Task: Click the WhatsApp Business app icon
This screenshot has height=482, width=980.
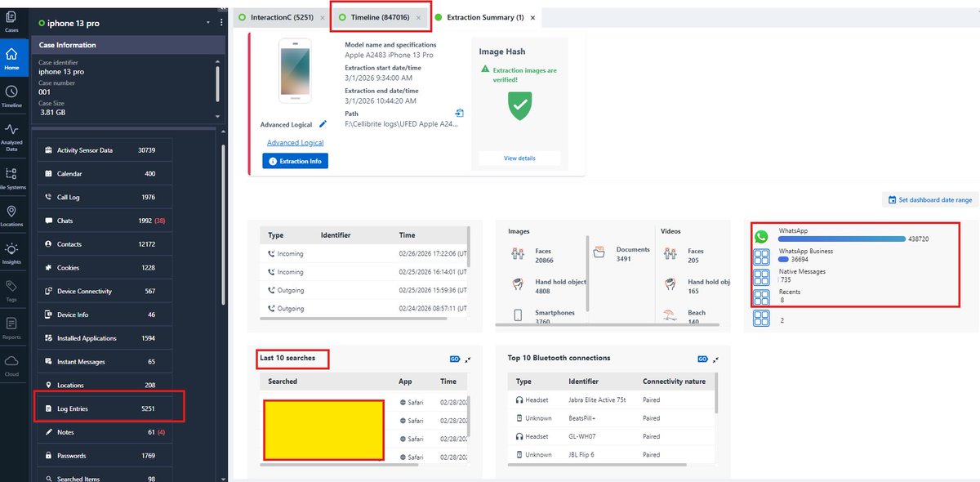Action: pos(761,257)
